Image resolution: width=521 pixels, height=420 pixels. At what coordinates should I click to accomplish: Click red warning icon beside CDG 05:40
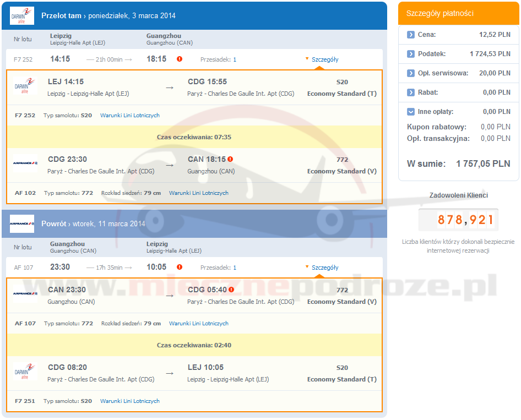(x=231, y=290)
